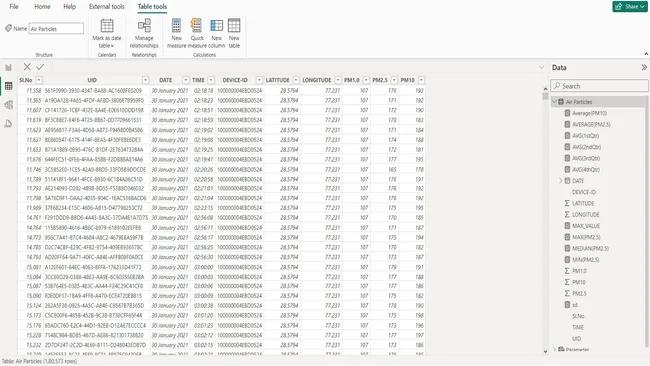Select the sd measure

[x=575, y=305]
